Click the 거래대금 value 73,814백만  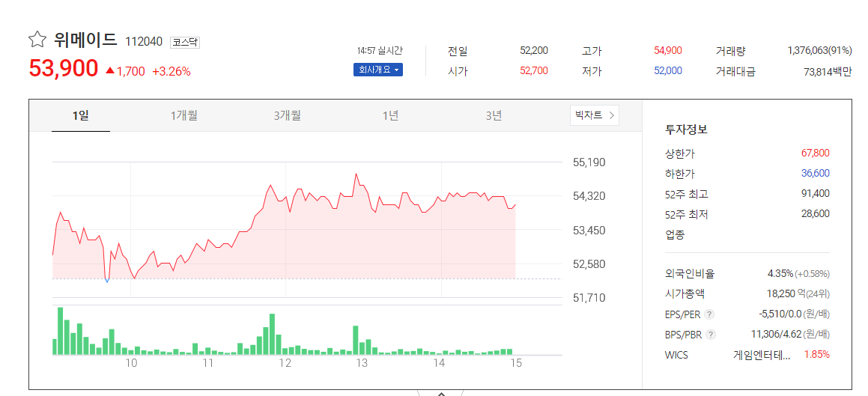[828, 71]
